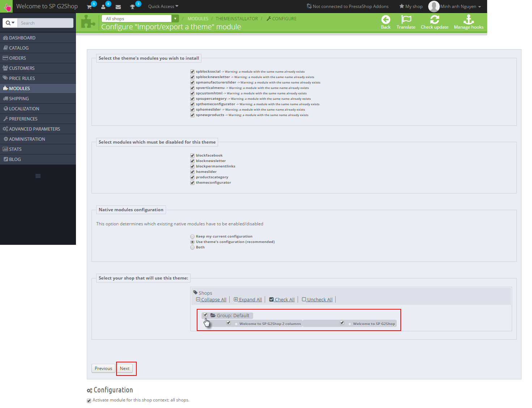Click the trophy achievements icon
Viewport: 532px width, 408px height.
132,7
